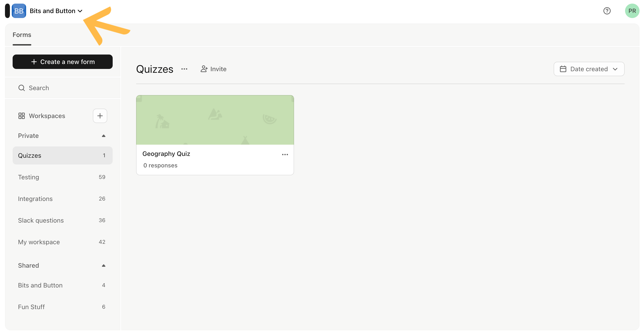Open the help question mark icon
This screenshot has height=333, width=644.
(x=607, y=11)
